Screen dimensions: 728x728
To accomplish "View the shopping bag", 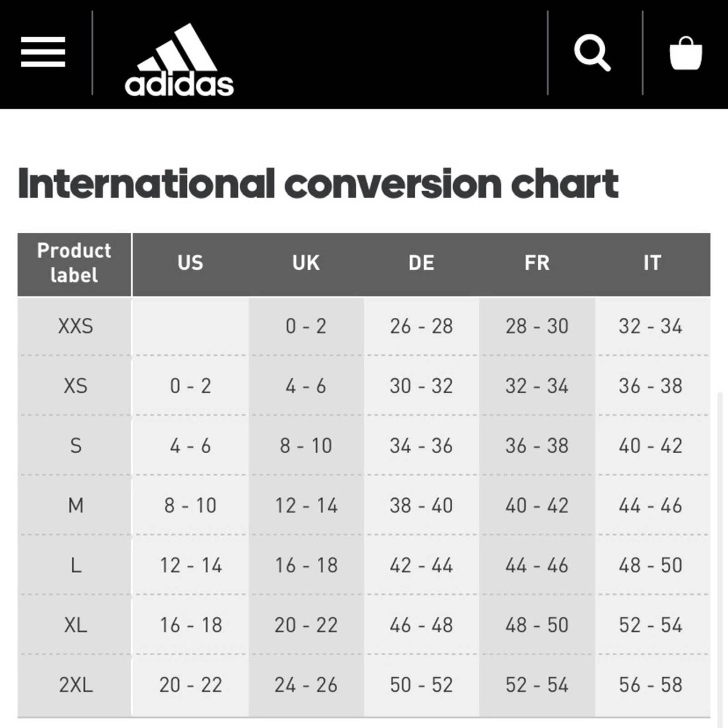I will click(x=686, y=53).
